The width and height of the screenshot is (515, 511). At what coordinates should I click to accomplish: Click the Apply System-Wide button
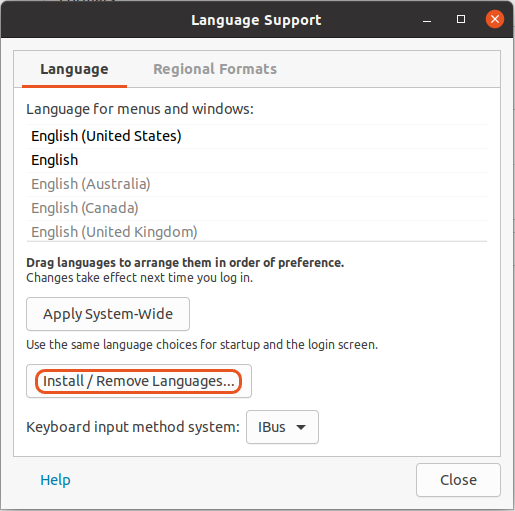pos(108,314)
